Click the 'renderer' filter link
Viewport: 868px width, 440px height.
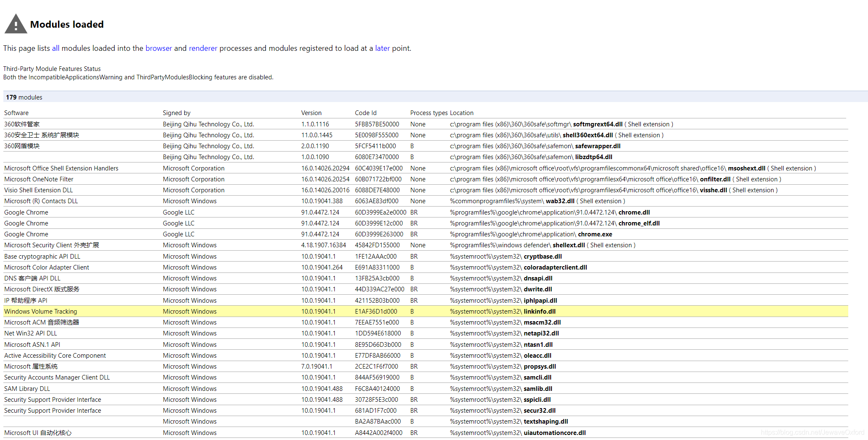pyautogui.click(x=203, y=48)
